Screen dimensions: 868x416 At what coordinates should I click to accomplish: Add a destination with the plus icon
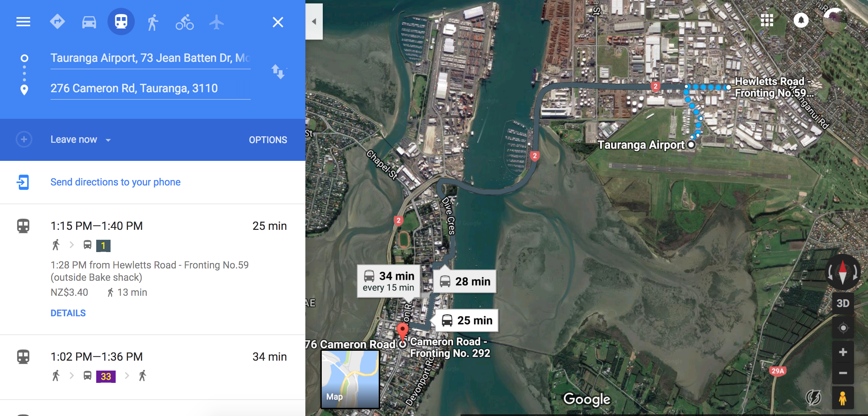pos(24,139)
